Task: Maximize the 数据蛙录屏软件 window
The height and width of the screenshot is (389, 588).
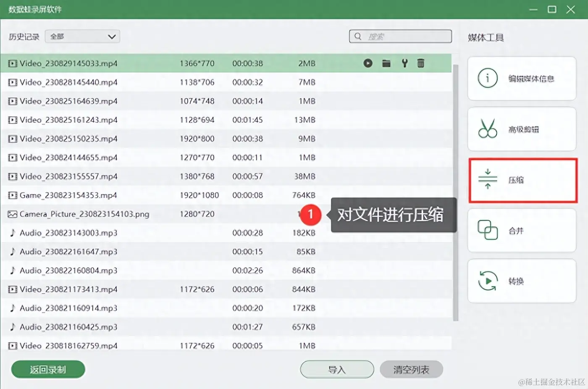Action: [552, 9]
